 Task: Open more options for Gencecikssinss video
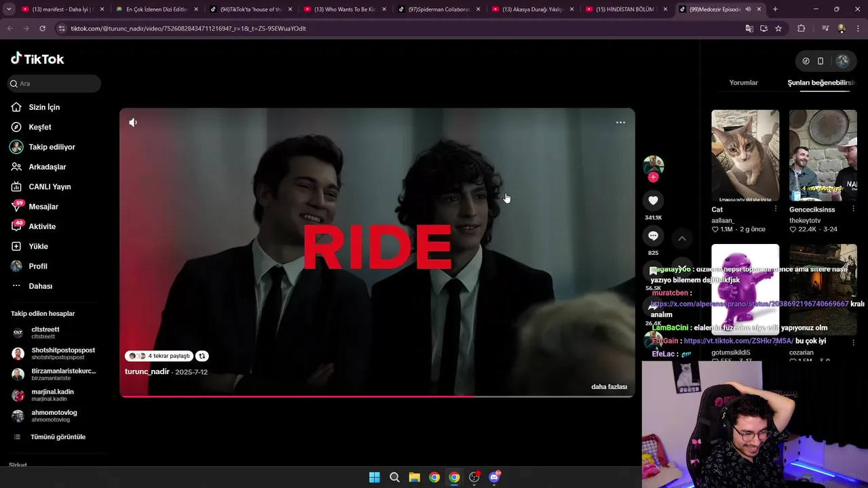(854, 209)
